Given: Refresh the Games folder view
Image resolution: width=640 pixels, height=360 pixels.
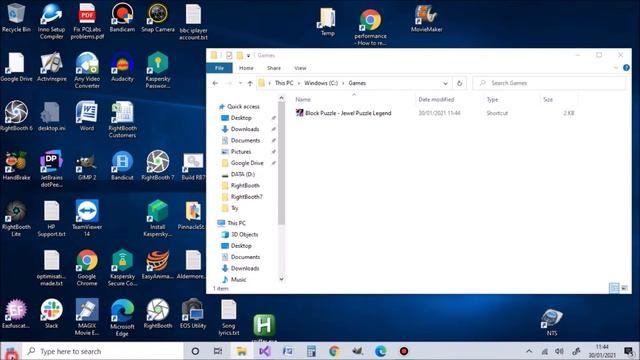Looking at the screenshot, I should 459,83.
